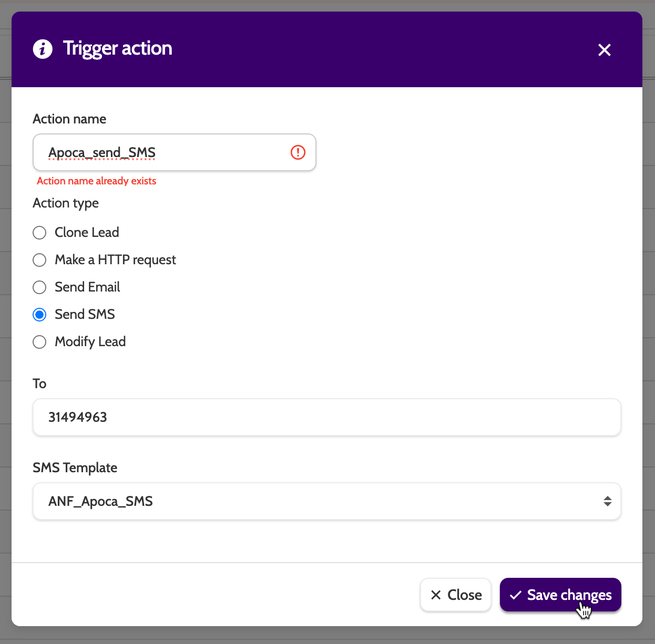Select the Send SMS radio button

39,315
